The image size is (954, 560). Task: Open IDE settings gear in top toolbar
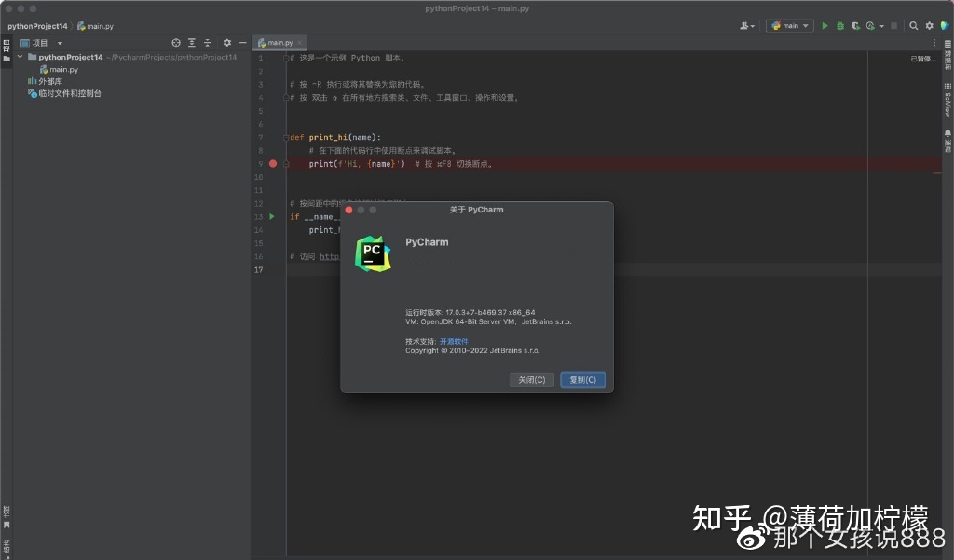(929, 25)
